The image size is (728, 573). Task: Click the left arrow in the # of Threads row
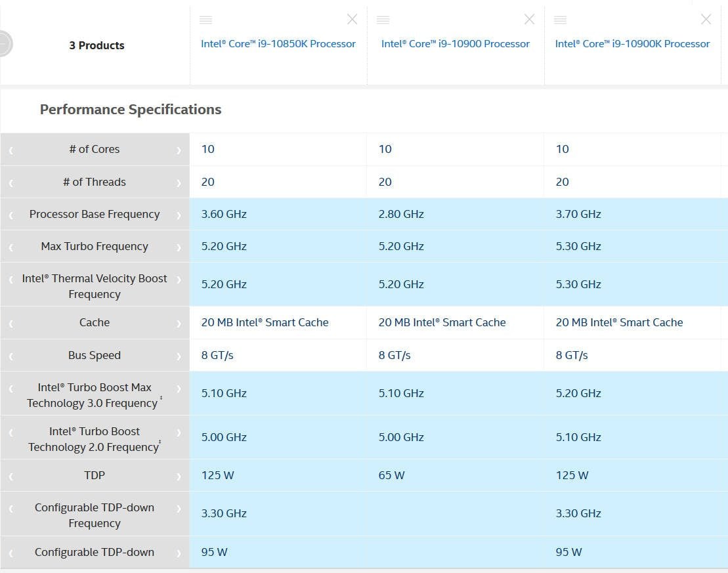(11, 183)
